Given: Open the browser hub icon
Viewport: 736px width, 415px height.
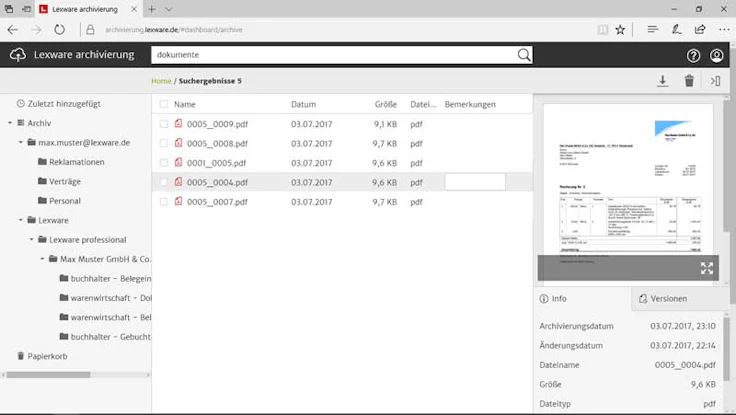Looking at the screenshot, I should tap(652, 30).
